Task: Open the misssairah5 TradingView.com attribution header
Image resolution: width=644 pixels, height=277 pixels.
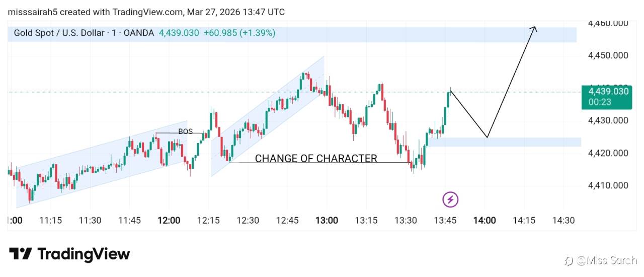Action: point(146,12)
